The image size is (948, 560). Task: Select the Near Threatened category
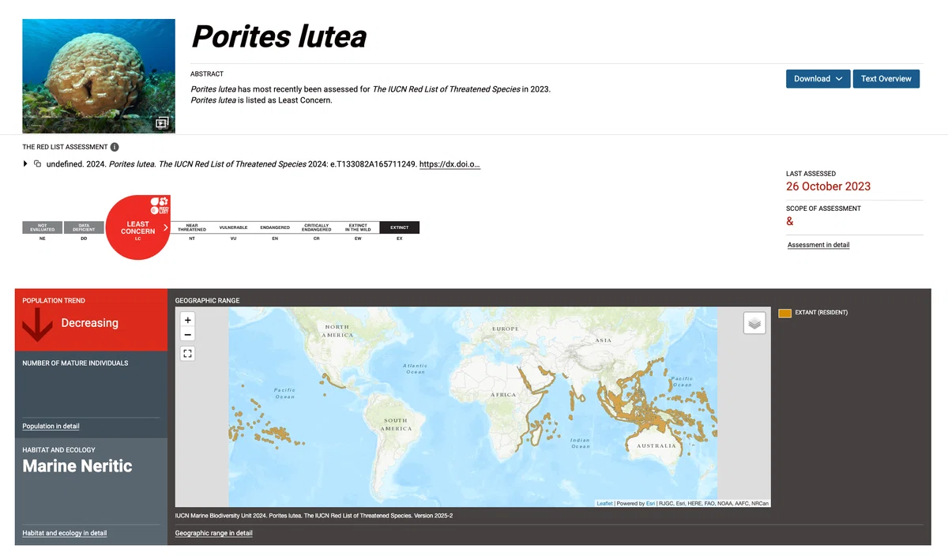[192, 227]
